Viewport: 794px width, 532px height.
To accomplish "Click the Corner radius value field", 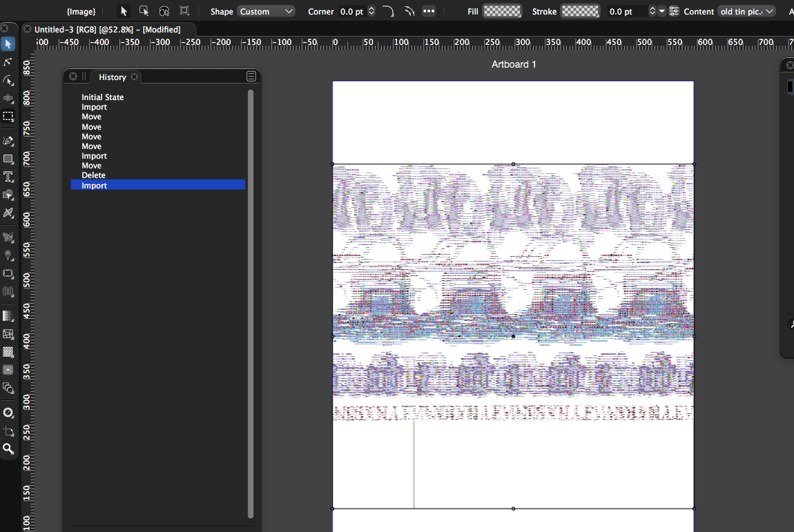I will tap(351, 11).
